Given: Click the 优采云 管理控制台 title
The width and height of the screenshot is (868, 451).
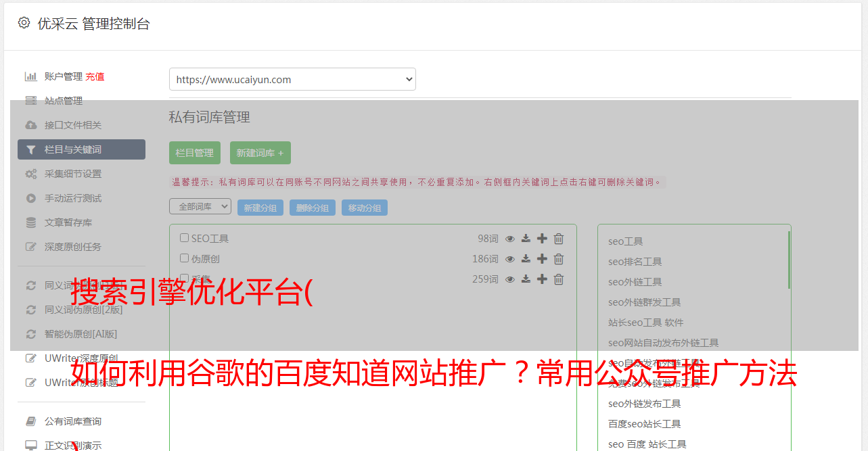Looking at the screenshot, I should pyautogui.click(x=93, y=24).
